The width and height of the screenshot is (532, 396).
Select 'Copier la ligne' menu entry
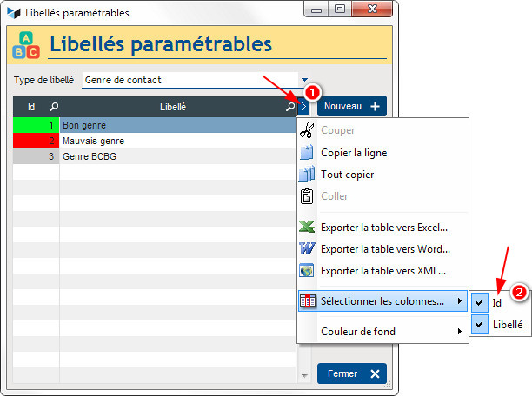click(x=354, y=153)
